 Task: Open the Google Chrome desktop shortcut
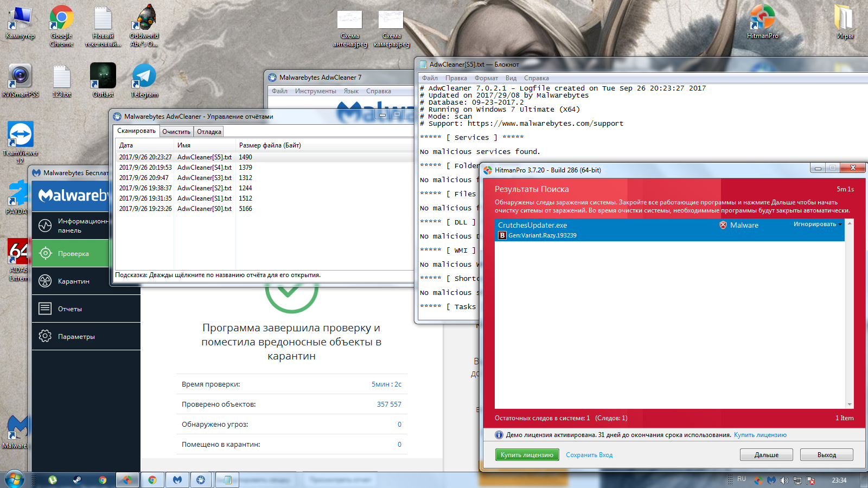coord(61,25)
